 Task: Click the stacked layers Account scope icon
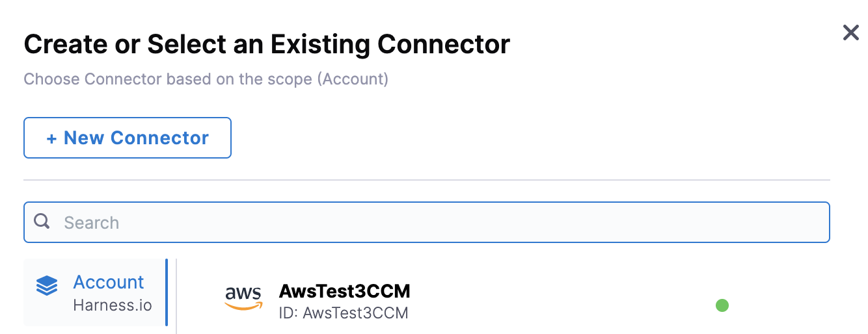(47, 285)
